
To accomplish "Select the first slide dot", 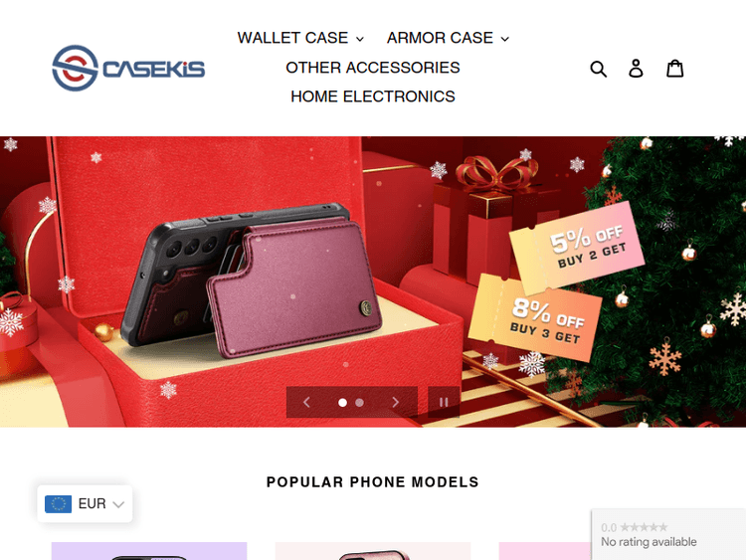I will point(342,403).
